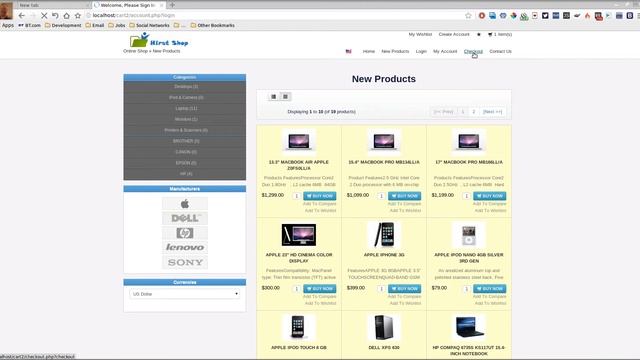Click Online Shop in the breadcrumb
The width and height of the screenshot is (640, 360).
[x=136, y=51]
